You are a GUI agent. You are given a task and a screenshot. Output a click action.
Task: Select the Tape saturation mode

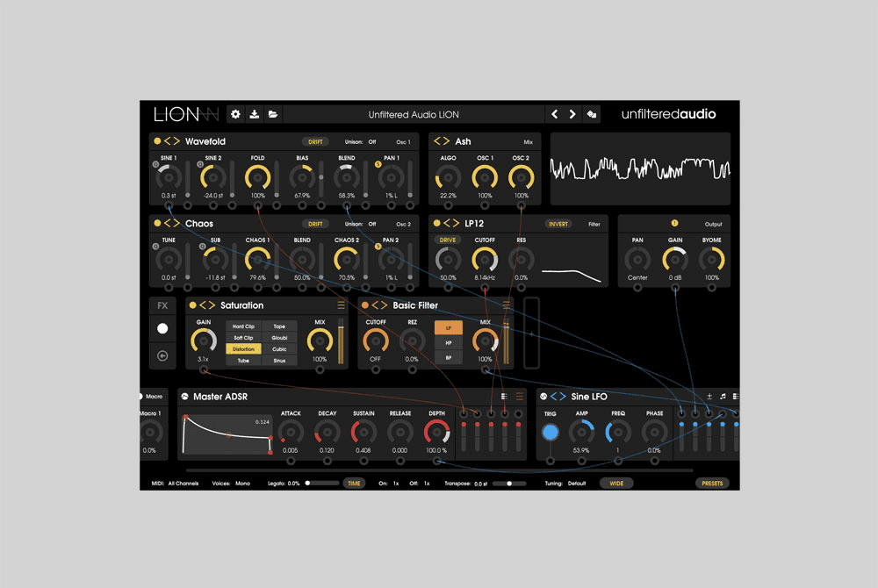(x=279, y=326)
